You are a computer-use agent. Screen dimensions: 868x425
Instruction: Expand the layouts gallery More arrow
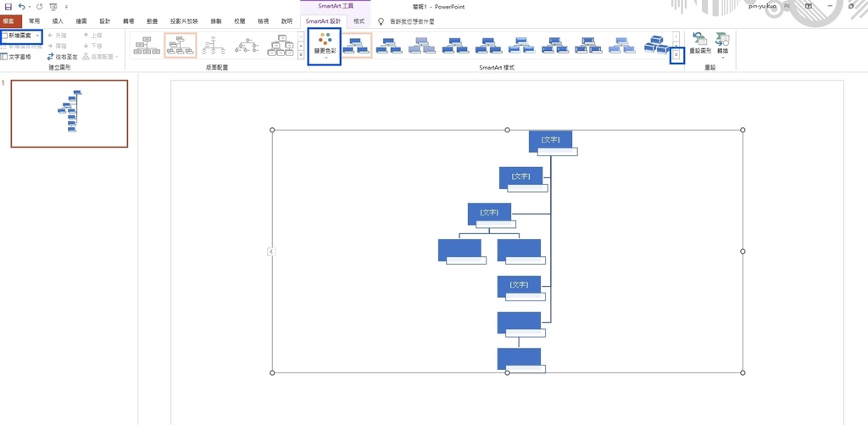(x=301, y=55)
